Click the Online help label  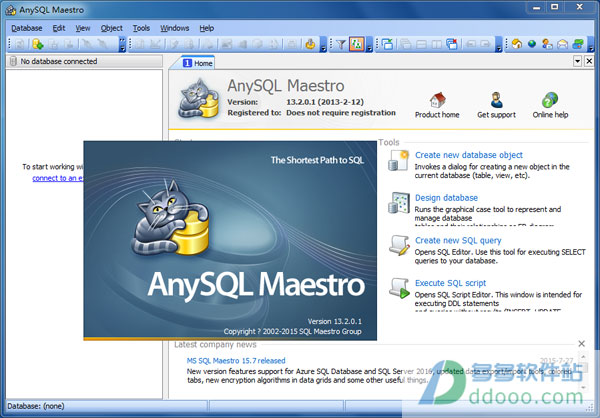pos(550,114)
